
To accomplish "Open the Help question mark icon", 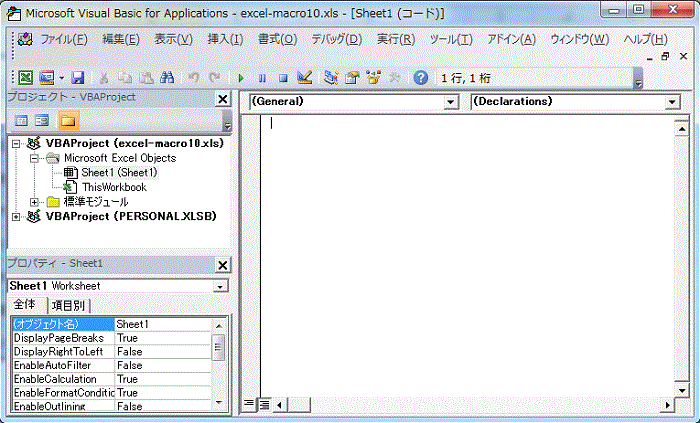I will 420,77.
